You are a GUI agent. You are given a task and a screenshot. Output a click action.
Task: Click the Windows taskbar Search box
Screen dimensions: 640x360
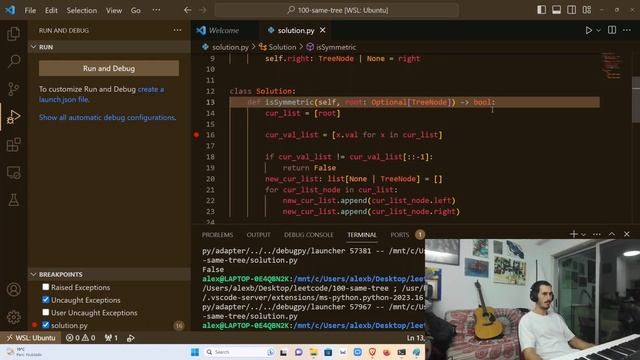pyautogui.click(x=239, y=352)
